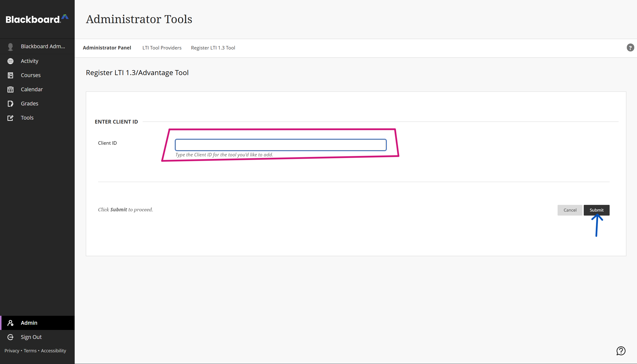Click the Submit button
Screen dimensions: 637x364
596,210
